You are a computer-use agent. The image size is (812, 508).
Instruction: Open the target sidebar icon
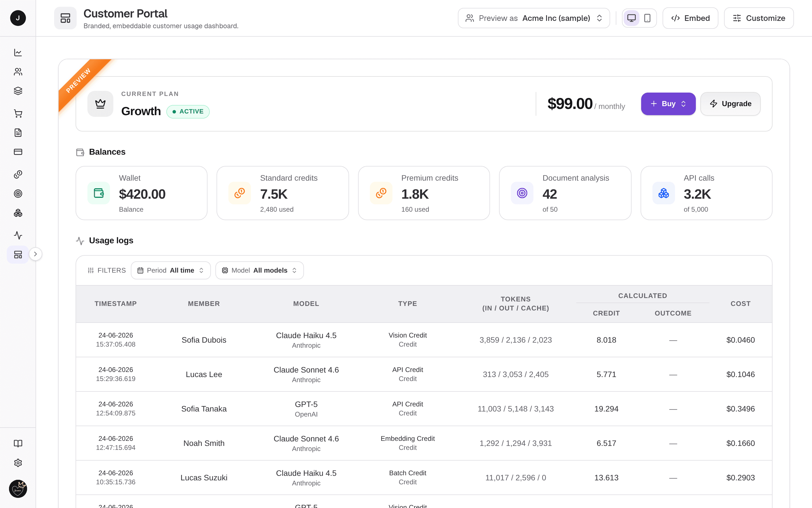[x=18, y=194]
